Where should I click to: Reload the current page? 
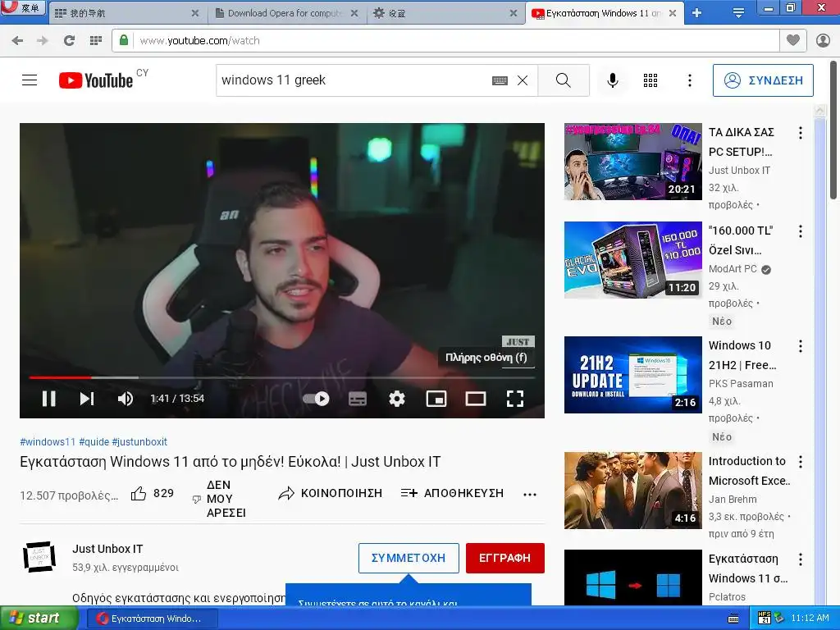[69, 41]
